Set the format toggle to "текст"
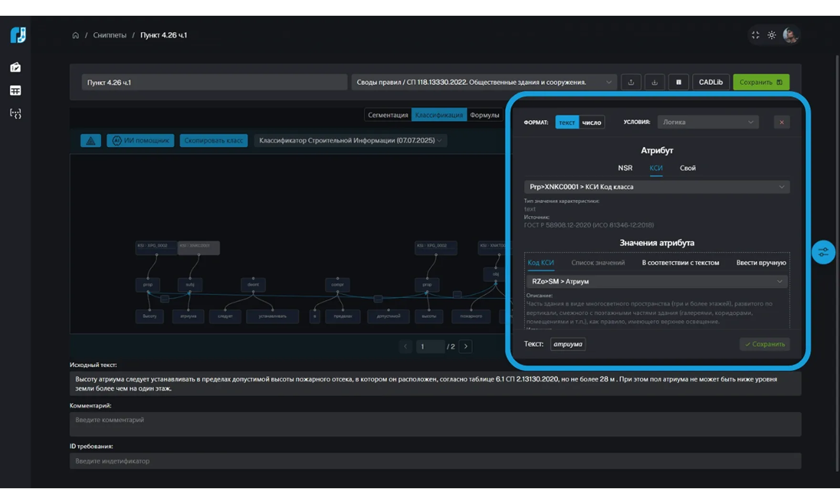Screen dimensions: 840x504 (x=567, y=123)
